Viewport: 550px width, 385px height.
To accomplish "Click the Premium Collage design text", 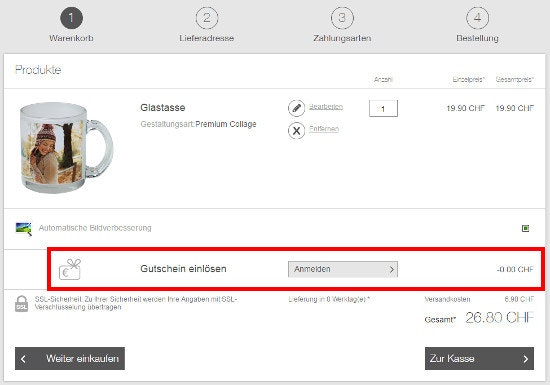I will 226,124.
